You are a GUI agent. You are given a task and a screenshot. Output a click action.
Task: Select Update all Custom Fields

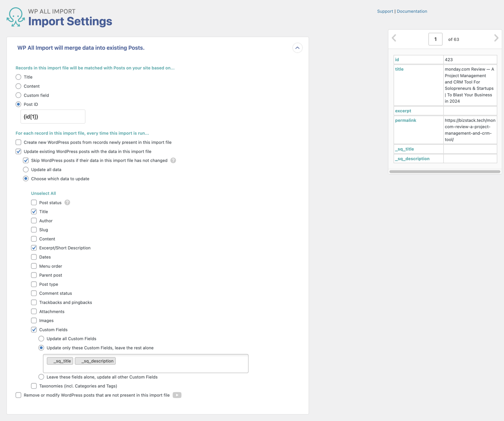point(41,338)
